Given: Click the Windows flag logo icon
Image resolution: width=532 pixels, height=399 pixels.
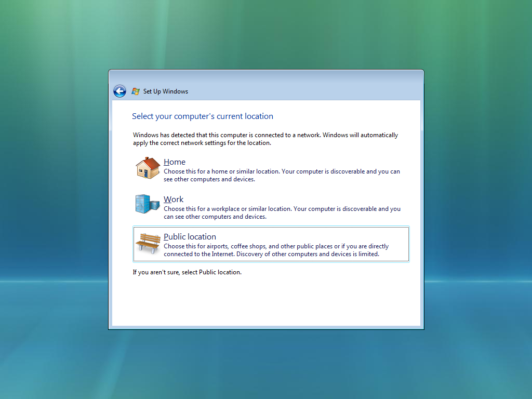Looking at the screenshot, I should 136,91.
